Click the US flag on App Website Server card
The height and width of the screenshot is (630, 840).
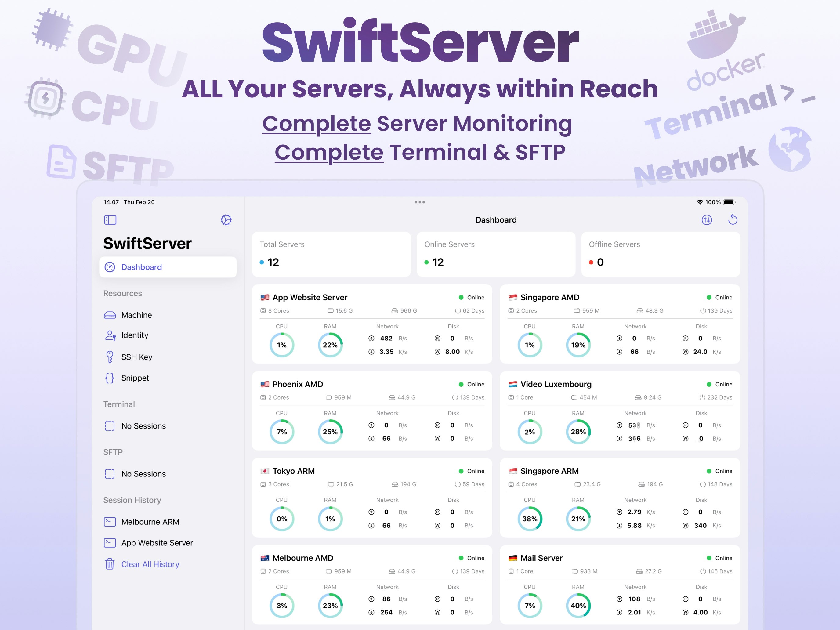tap(265, 297)
